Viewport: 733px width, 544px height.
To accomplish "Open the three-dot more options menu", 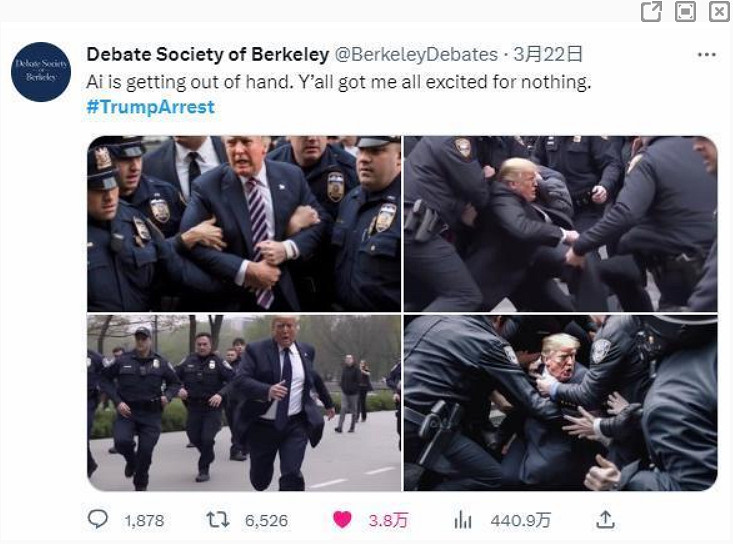I will click(706, 55).
